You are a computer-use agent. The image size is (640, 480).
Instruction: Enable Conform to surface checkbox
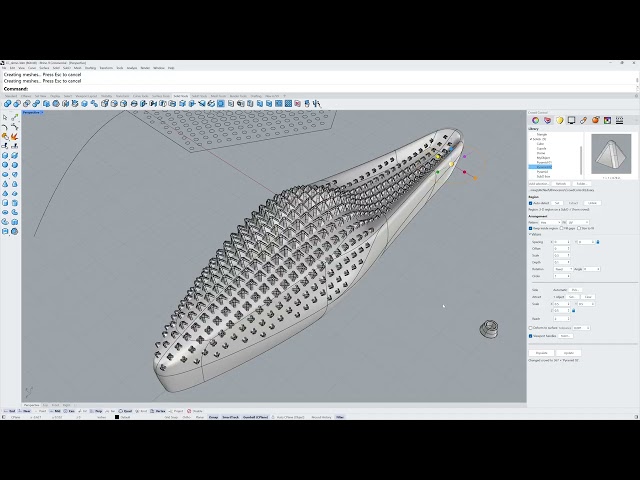[531, 328]
